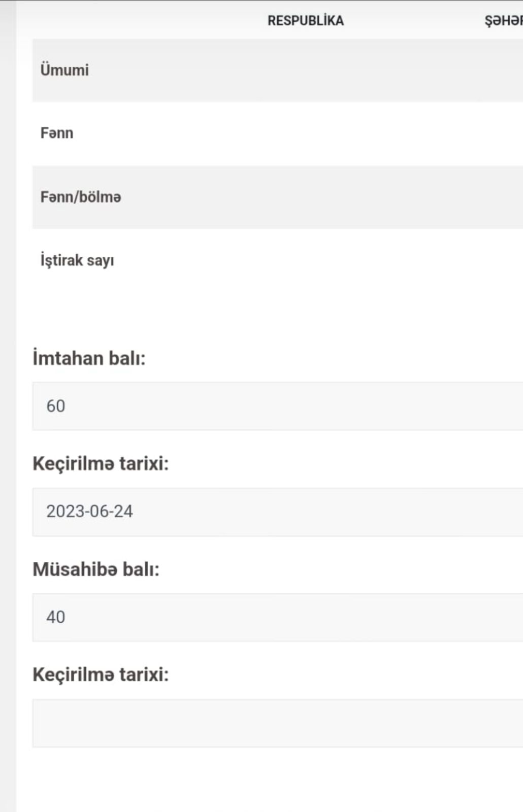The image size is (523, 812).
Task: Click the RESPUBLİKA cell in Ümumi row
Action: point(306,70)
